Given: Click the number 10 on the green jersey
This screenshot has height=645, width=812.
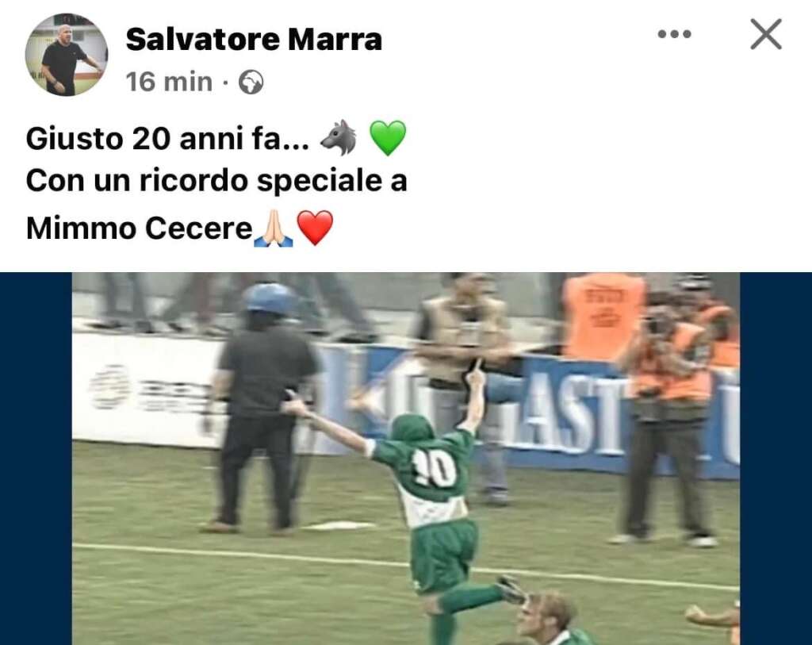Looking at the screenshot, I should [435, 468].
